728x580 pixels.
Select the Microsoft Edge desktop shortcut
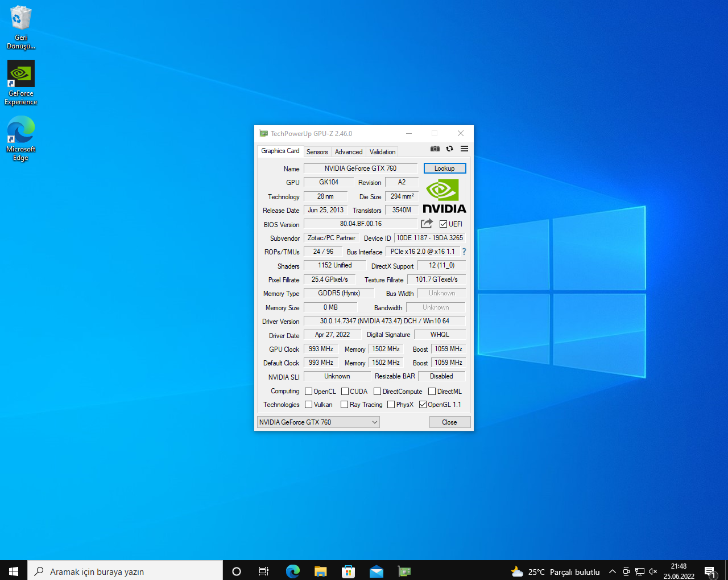21,139
